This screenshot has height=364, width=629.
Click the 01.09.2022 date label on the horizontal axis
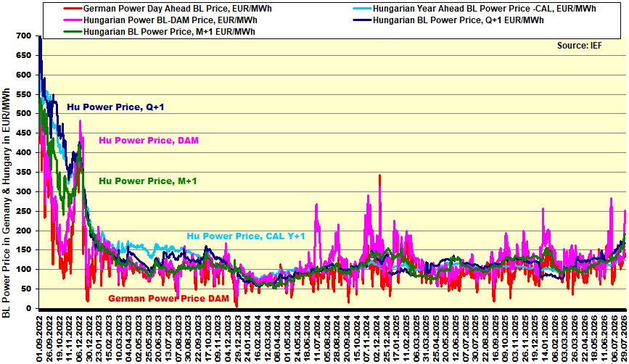[39, 339]
